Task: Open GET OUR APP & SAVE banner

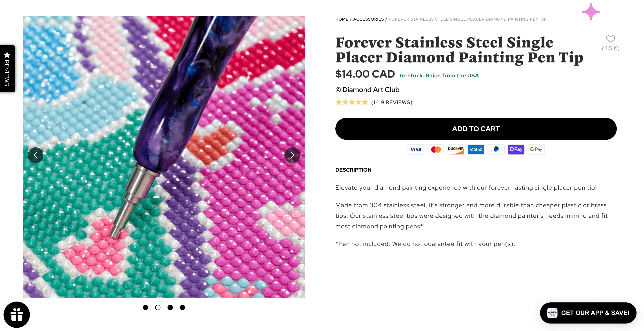Action: [588, 313]
